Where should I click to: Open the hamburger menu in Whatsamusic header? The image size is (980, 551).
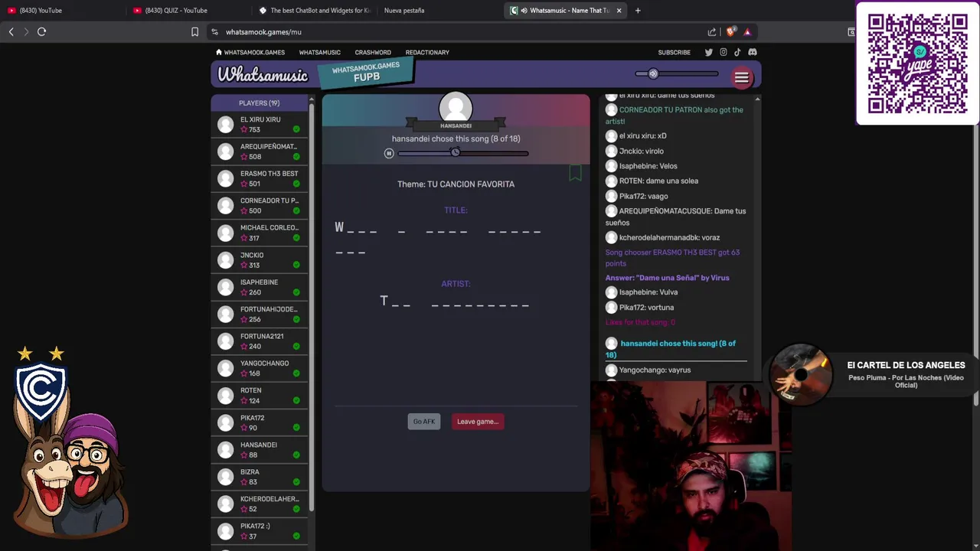[x=741, y=77]
